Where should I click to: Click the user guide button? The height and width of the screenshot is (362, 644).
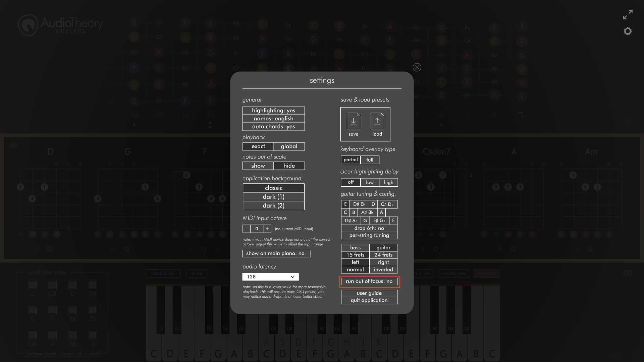[x=369, y=293]
